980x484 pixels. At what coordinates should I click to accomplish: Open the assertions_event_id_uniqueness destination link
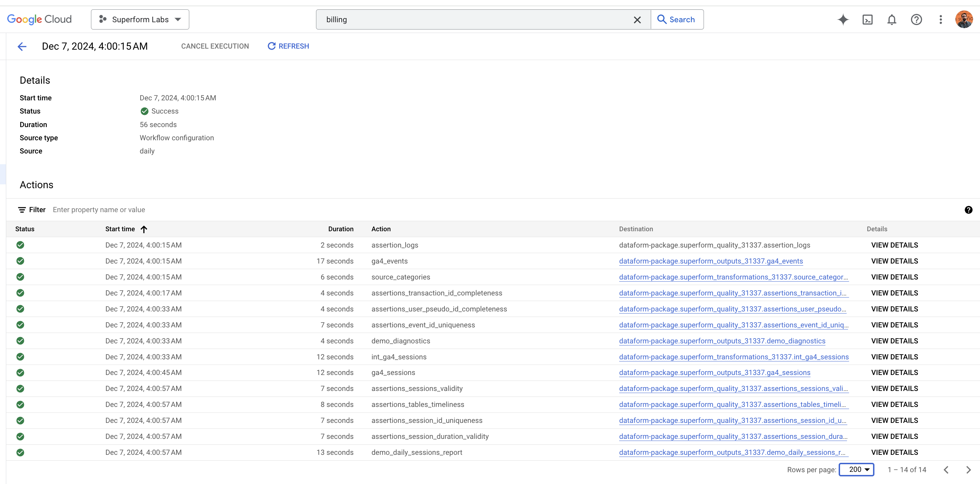click(733, 325)
